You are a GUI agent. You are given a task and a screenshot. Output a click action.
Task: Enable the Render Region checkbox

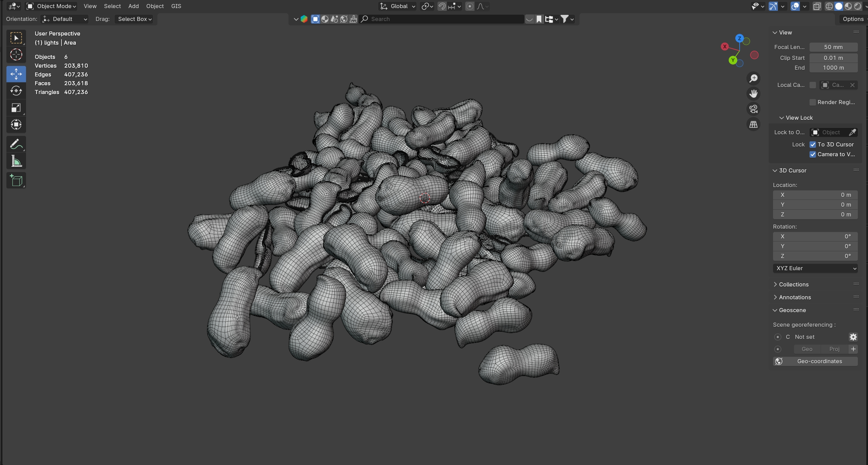[813, 102]
